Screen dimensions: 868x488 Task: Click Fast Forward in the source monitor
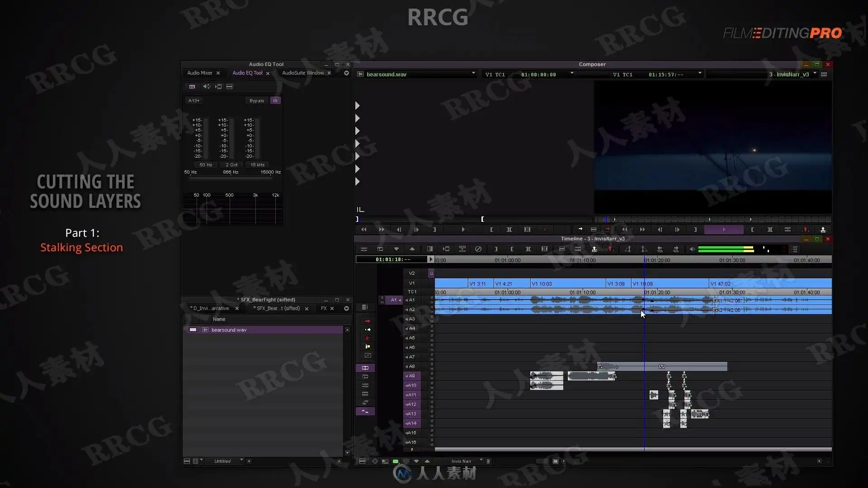click(x=381, y=230)
